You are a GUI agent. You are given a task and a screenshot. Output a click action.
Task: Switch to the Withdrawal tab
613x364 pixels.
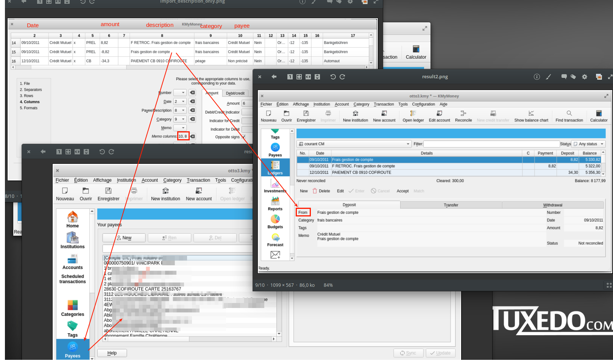point(553,205)
